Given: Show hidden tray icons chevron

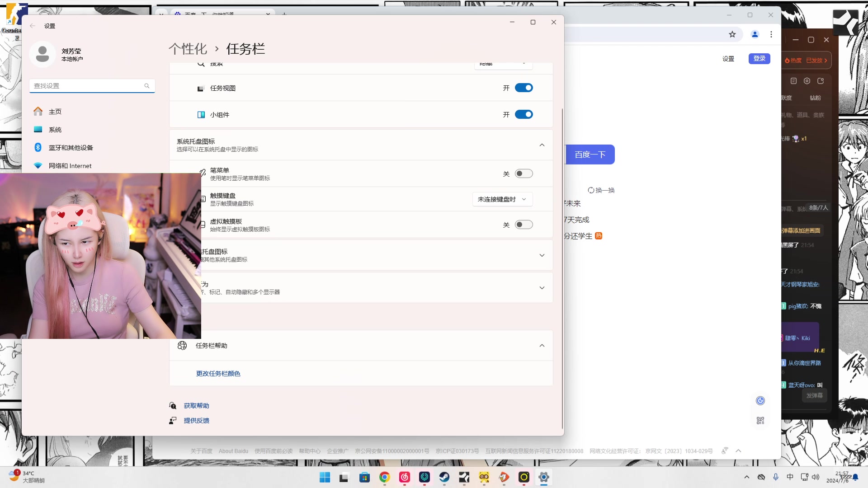Looking at the screenshot, I should (746, 477).
